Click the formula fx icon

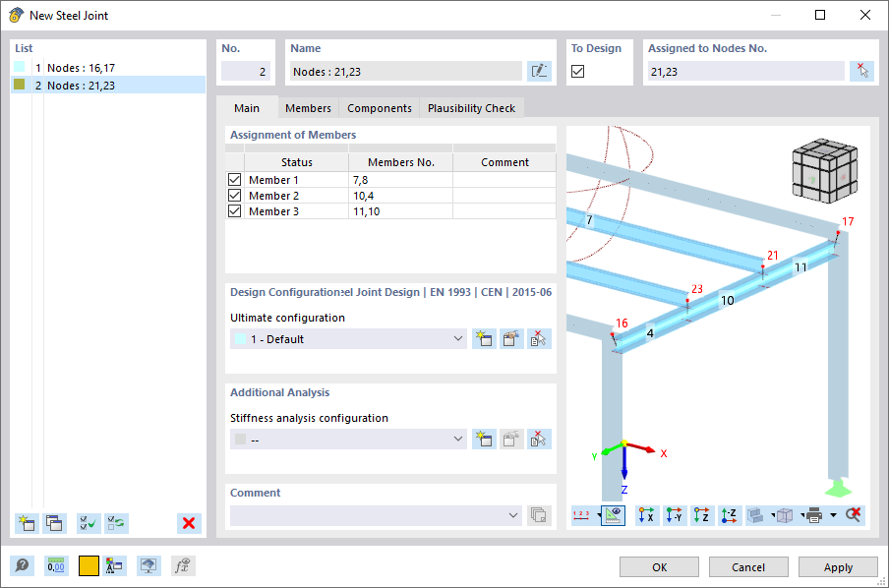point(183,566)
